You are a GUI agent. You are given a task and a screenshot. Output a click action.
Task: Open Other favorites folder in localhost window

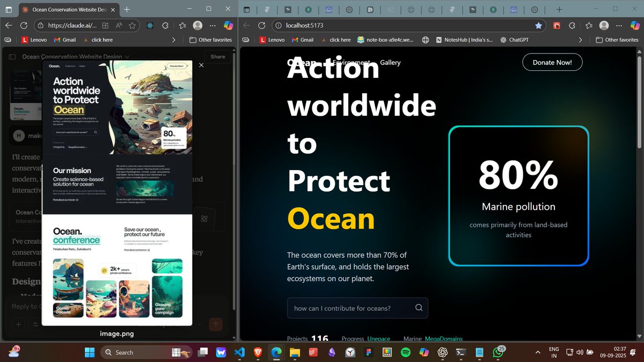(617, 40)
